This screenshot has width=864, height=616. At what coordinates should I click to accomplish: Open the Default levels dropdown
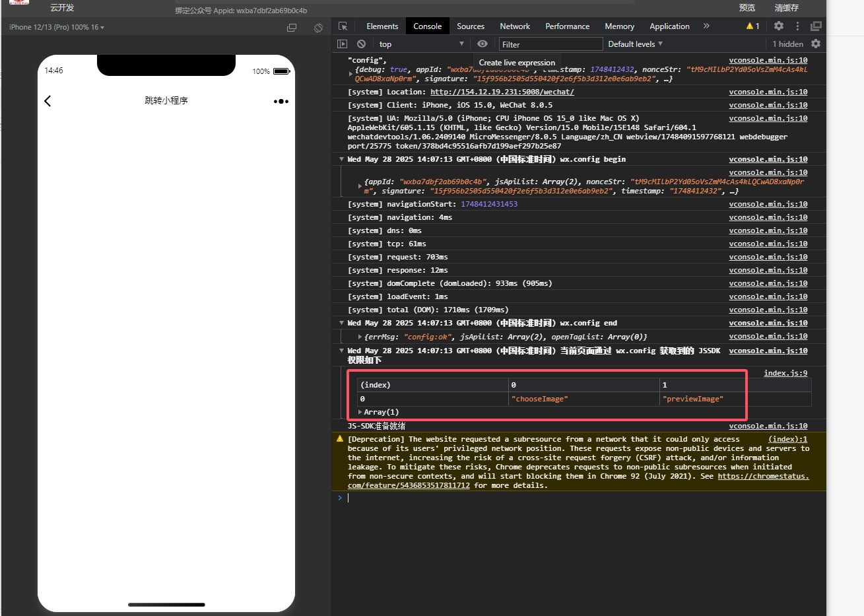tap(635, 44)
